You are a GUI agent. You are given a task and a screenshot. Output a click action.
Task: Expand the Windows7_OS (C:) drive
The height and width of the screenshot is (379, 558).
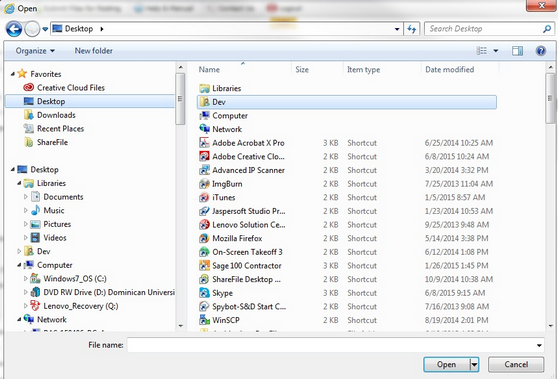tap(26, 279)
